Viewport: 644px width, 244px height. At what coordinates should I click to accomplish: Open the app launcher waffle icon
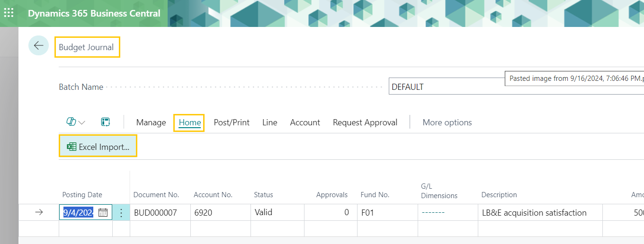point(9,13)
